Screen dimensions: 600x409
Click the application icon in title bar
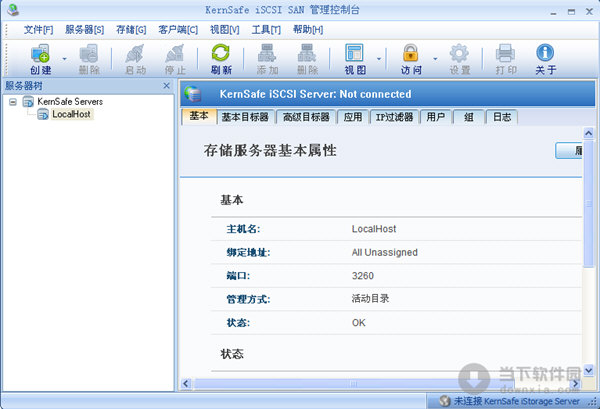point(13,10)
